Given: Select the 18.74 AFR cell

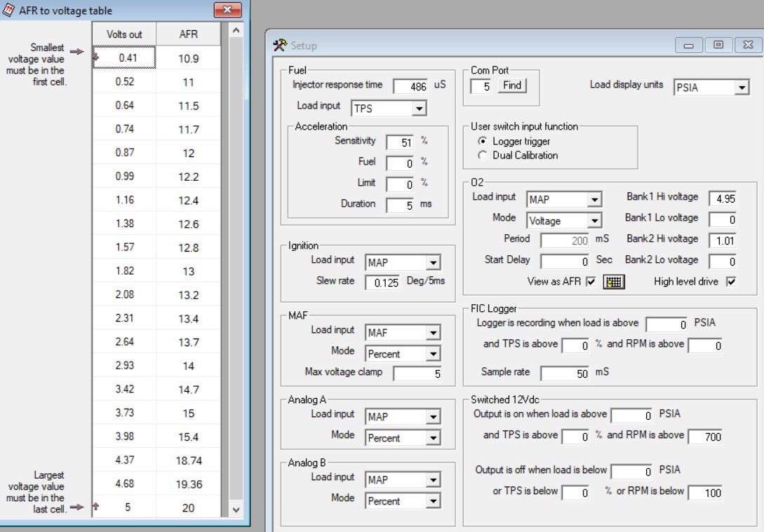Looking at the screenshot, I should pos(188,461).
